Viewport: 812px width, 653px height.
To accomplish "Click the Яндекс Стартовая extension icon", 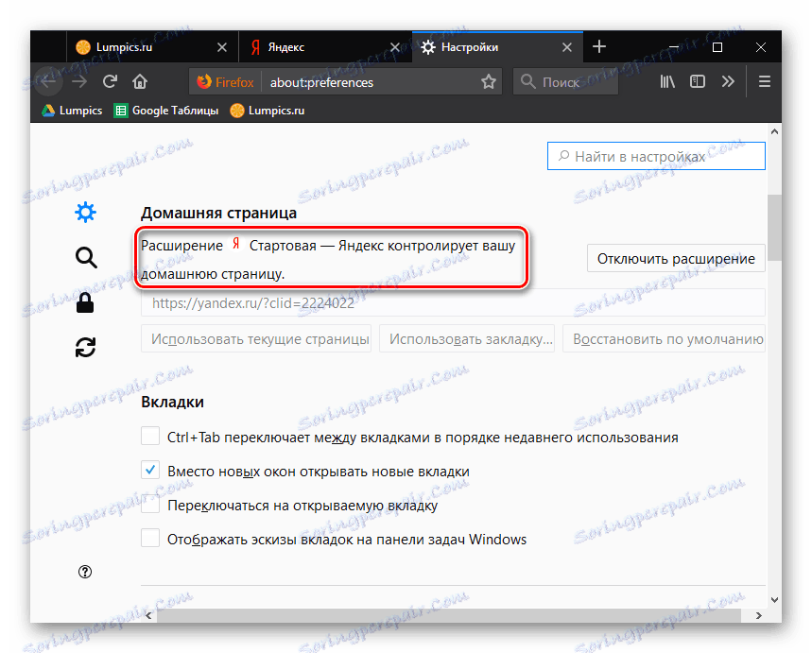I will 236,244.
